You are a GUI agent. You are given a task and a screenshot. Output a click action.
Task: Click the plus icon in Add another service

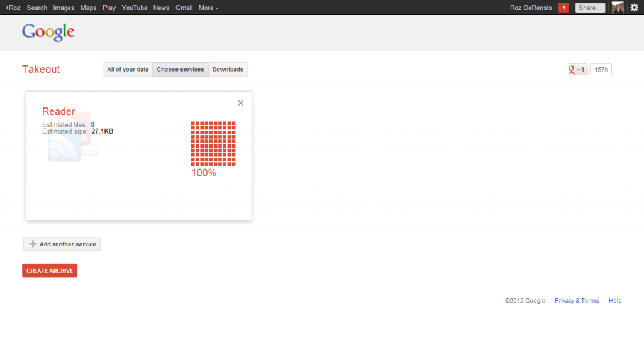pyautogui.click(x=33, y=244)
